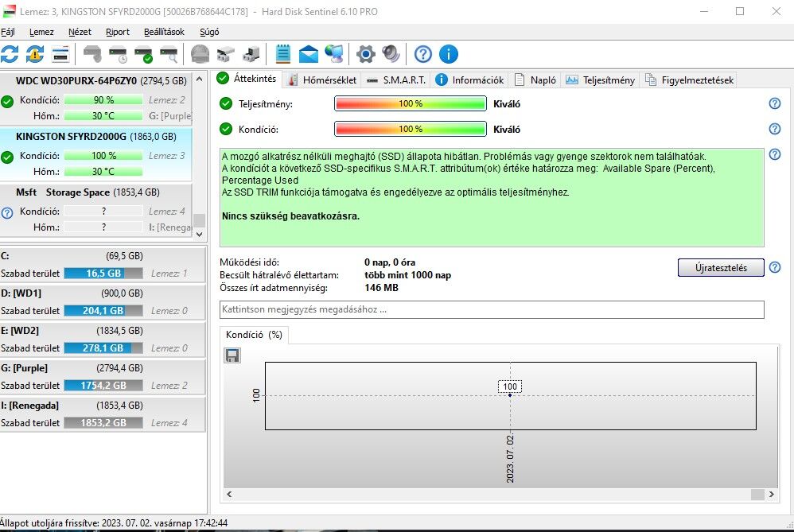794x532 pixels.
Task: Open the Beállítások menu
Action: click(164, 32)
